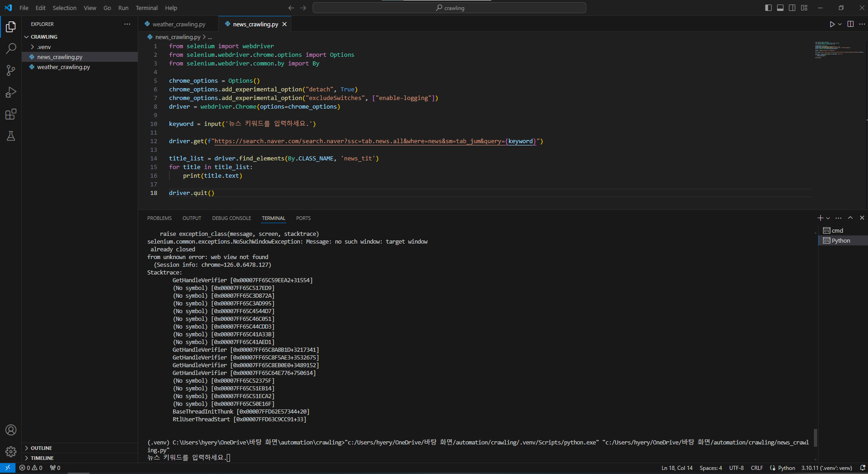868x474 pixels.
Task: Switch to the DEBUG CONSOLE tab
Action: click(231, 218)
